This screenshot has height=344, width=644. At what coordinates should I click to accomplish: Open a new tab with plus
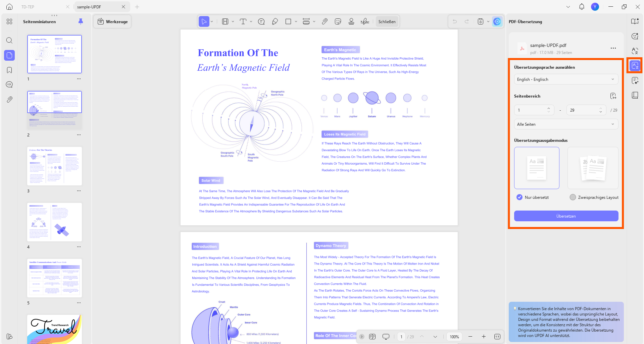[x=137, y=7]
